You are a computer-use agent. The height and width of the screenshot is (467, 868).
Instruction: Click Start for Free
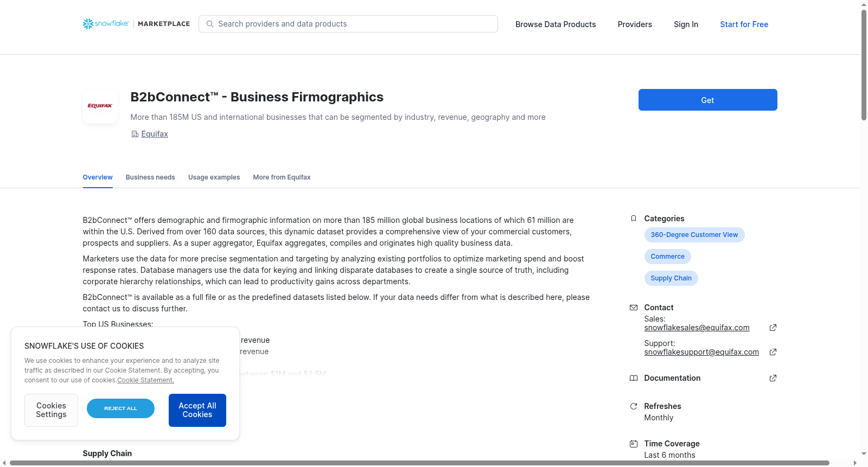point(744,24)
